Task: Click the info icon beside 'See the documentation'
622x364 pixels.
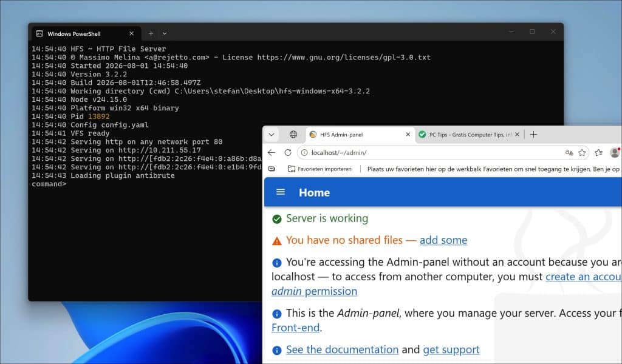Action: 277,350
